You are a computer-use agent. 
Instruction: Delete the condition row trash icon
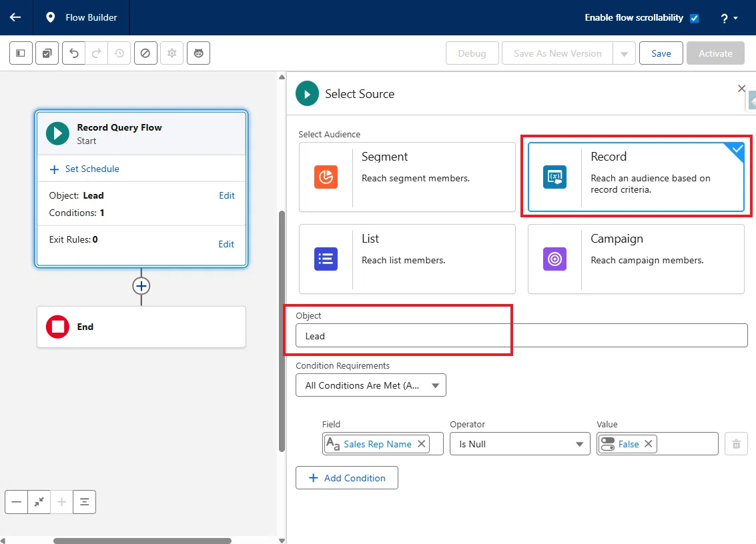click(736, 444)
